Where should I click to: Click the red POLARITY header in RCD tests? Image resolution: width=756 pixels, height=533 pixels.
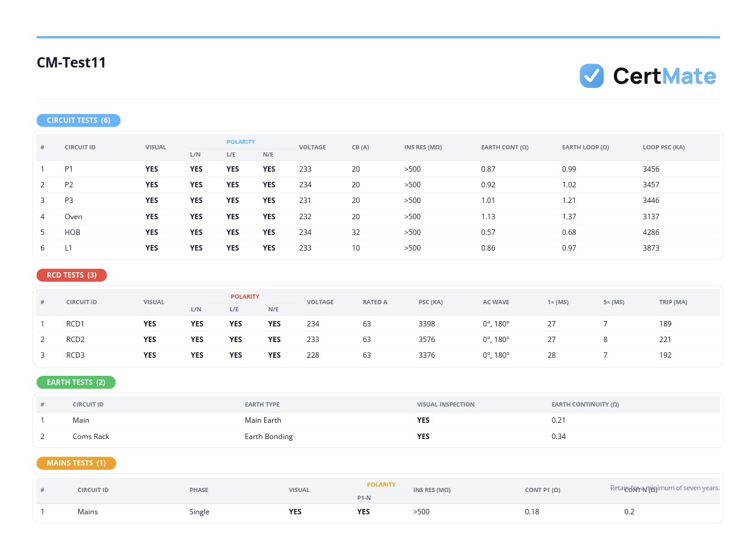pos(245,297)
